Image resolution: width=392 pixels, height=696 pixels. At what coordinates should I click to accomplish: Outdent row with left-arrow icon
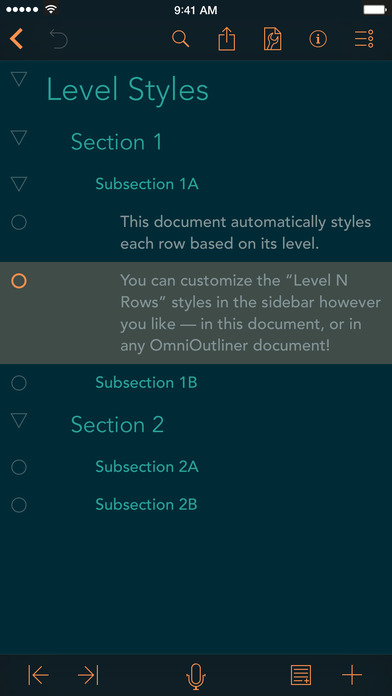click(x=39, y=675)
